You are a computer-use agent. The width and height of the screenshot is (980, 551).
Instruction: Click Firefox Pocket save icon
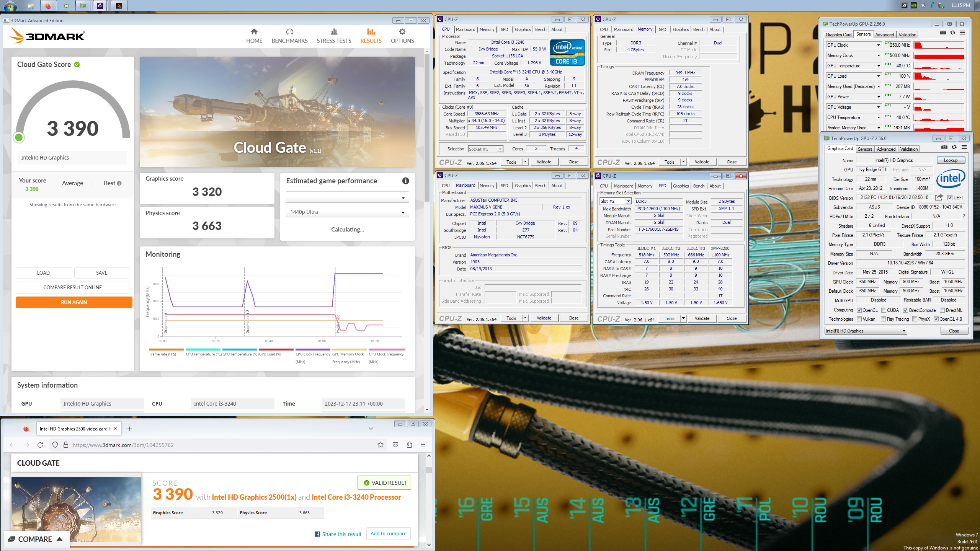click(x=395, y=445)
